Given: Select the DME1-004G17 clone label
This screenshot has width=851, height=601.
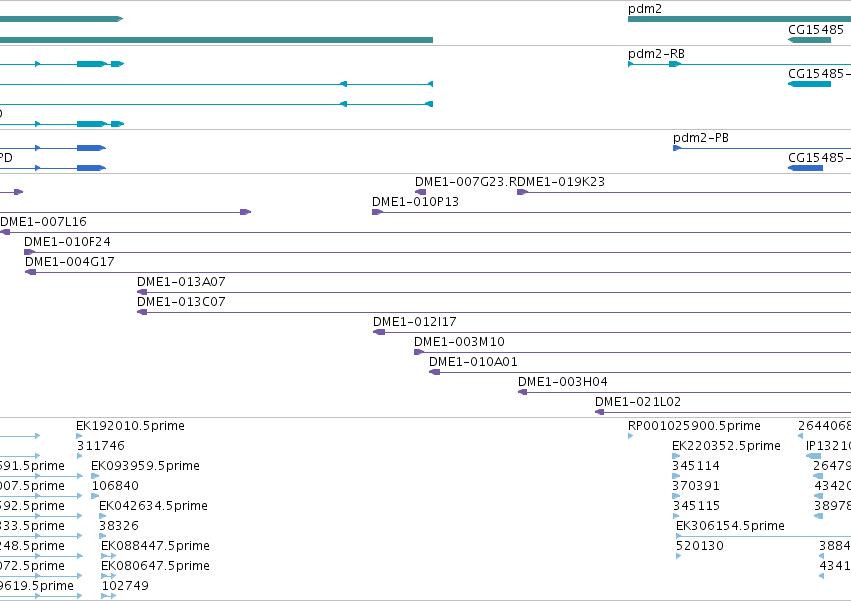Looking at the screenshot, I should pos(70,262).
